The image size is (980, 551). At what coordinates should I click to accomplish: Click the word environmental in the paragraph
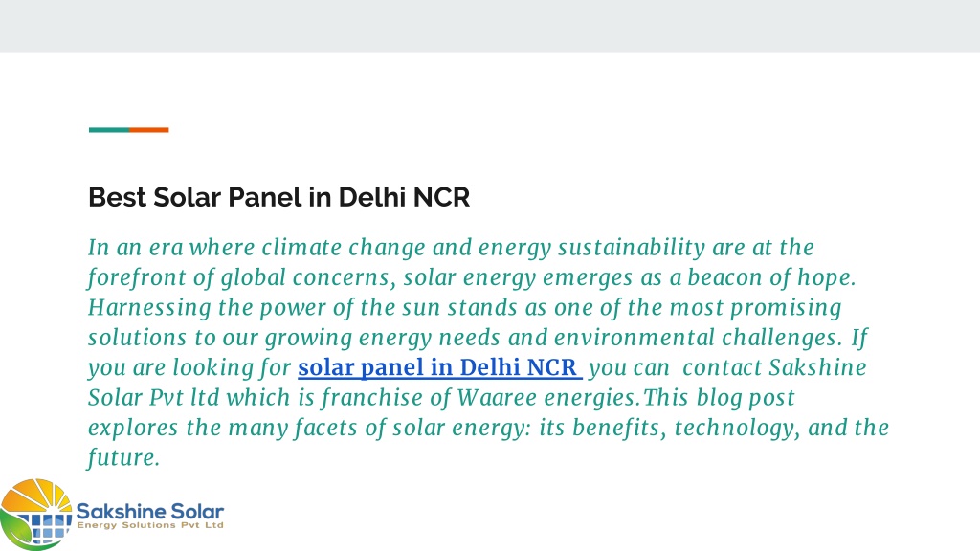pyautogui.click(x=635, y=338)
